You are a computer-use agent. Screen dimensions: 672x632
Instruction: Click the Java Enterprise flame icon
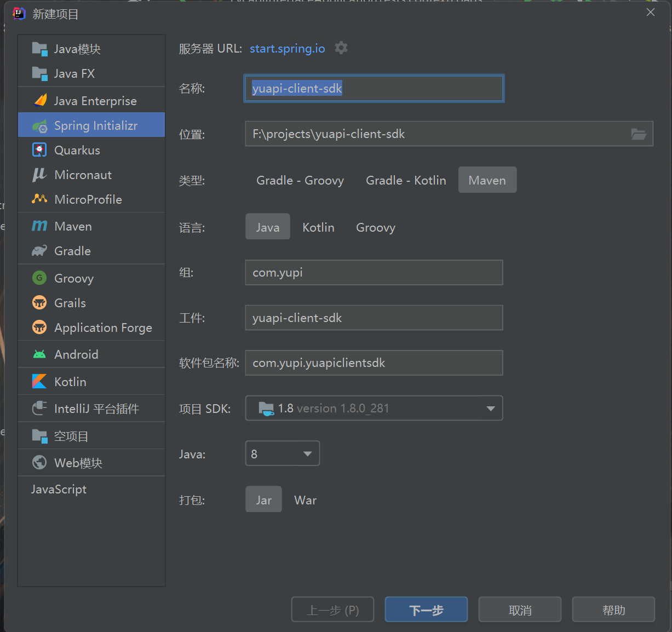39,101
